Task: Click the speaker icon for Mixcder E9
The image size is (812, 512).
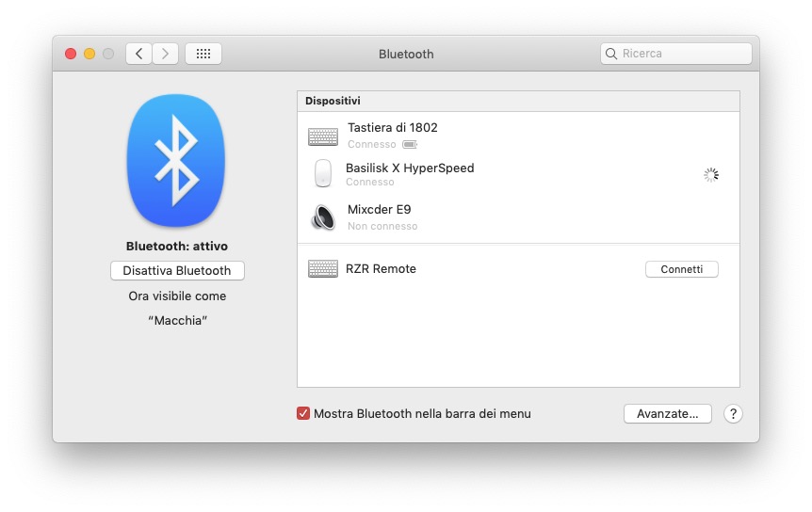Action: [323, 217]
